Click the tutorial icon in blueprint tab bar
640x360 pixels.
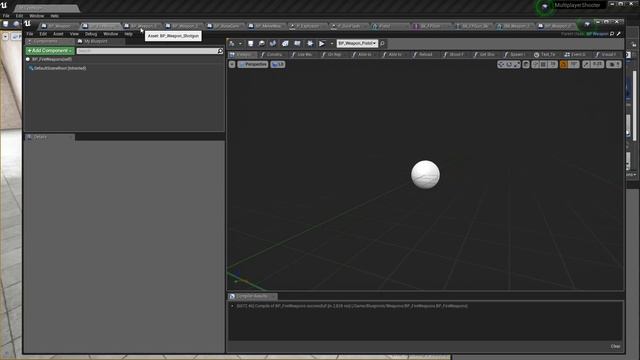coord(587,24)
